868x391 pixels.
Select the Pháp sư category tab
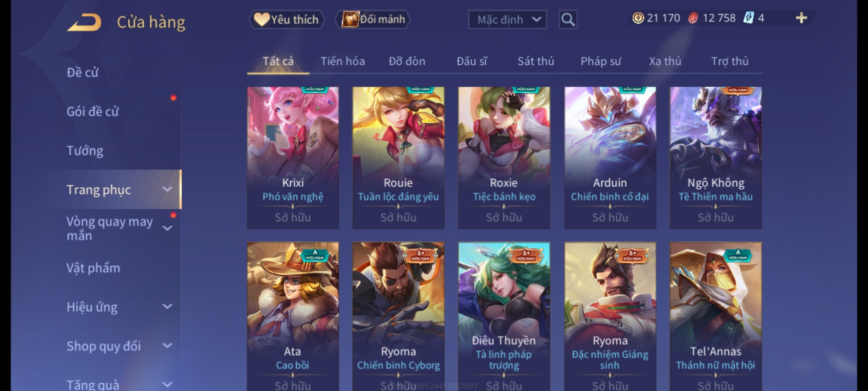601,61
